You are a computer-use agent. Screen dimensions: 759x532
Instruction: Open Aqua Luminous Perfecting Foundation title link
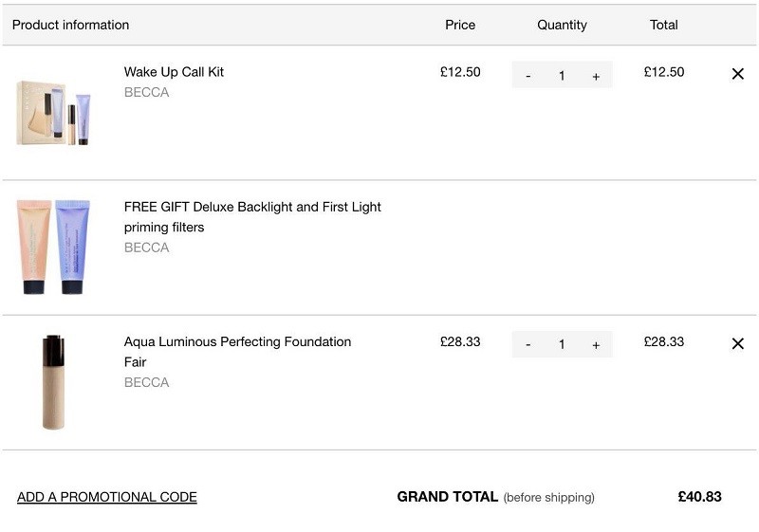237,341
